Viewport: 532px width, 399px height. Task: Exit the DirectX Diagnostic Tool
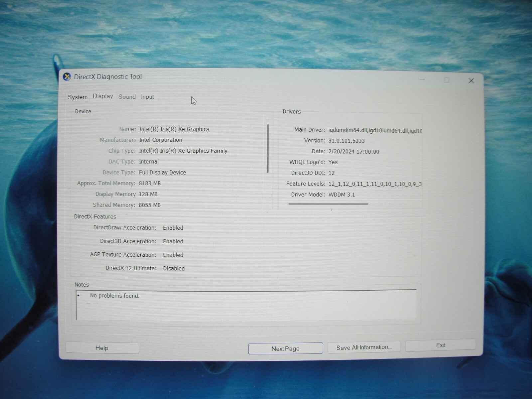(x=440, y=345)
